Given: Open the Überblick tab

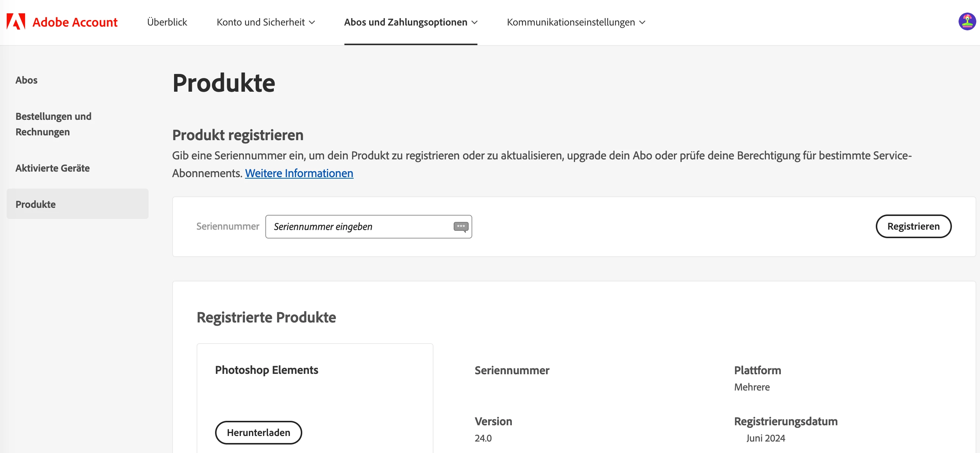Looking at the screenshot, I should 167,22.
